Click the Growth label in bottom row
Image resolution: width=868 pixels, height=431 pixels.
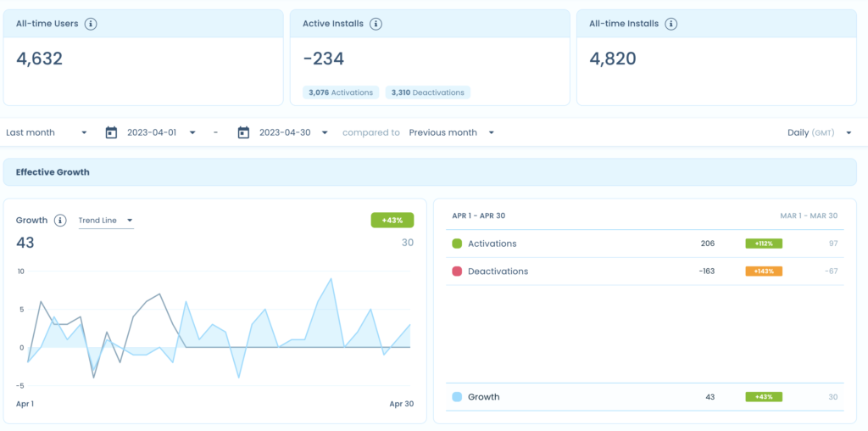click(483, 397)
